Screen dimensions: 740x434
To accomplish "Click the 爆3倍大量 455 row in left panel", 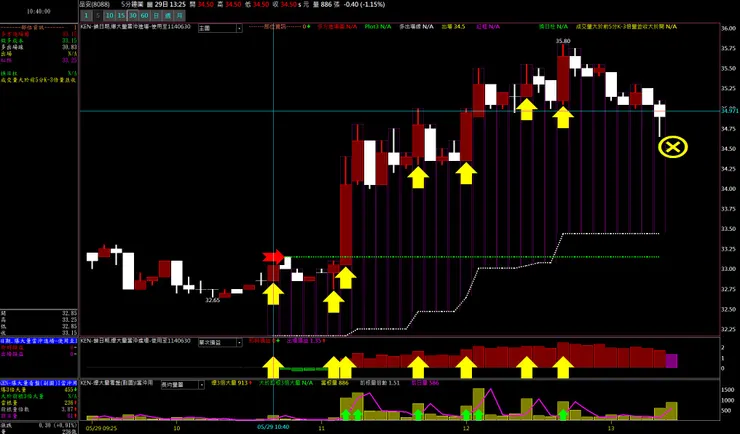I will [39, 390].
